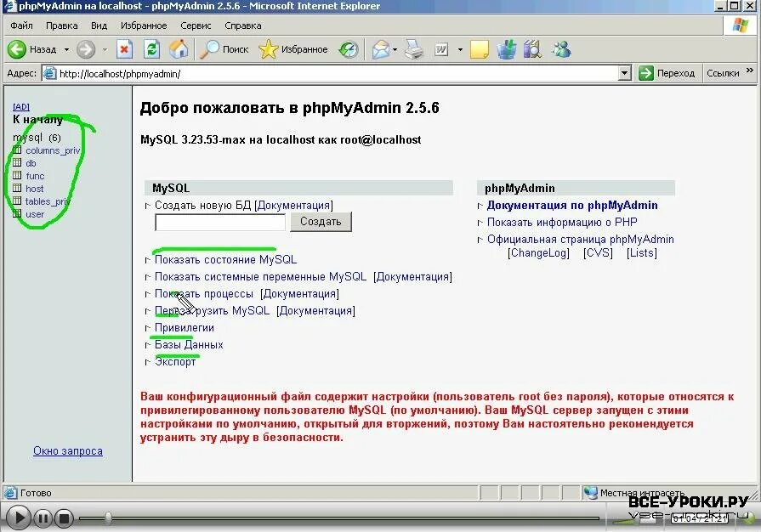This screenshot has height=532, width=761.
Task: Open the Forward button dropdown arrow
Action: pos(105,49)
